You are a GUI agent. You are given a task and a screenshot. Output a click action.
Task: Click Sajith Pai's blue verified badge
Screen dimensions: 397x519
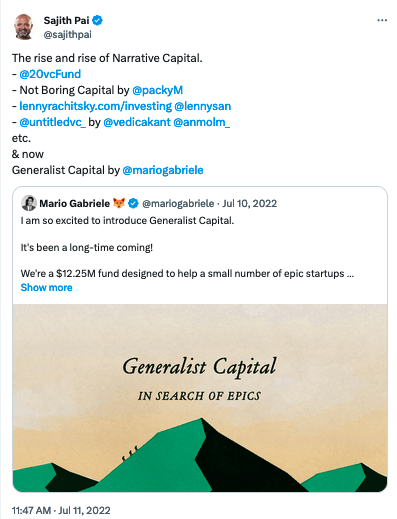pyautogui.click(x=97, y=20)
